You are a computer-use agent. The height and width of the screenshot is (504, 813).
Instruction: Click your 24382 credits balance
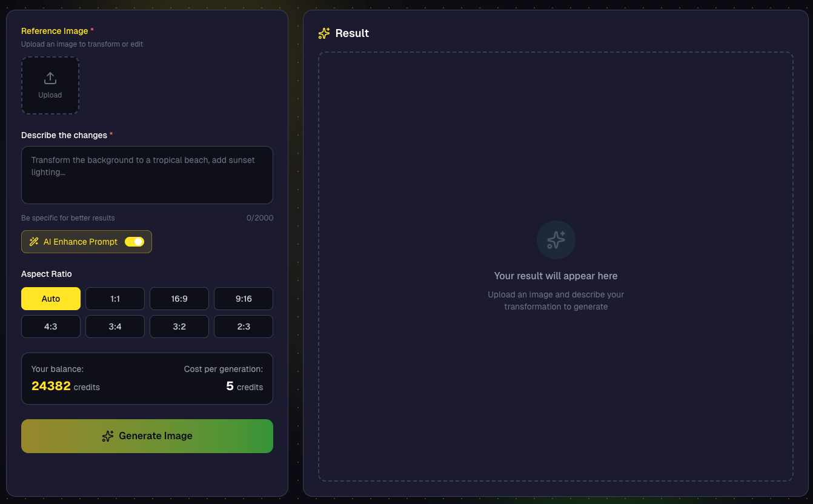[51, 385]
